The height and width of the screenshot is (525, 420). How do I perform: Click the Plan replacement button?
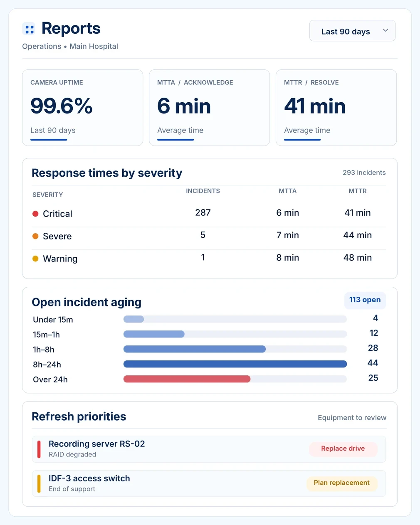click(x=342, y=483)
